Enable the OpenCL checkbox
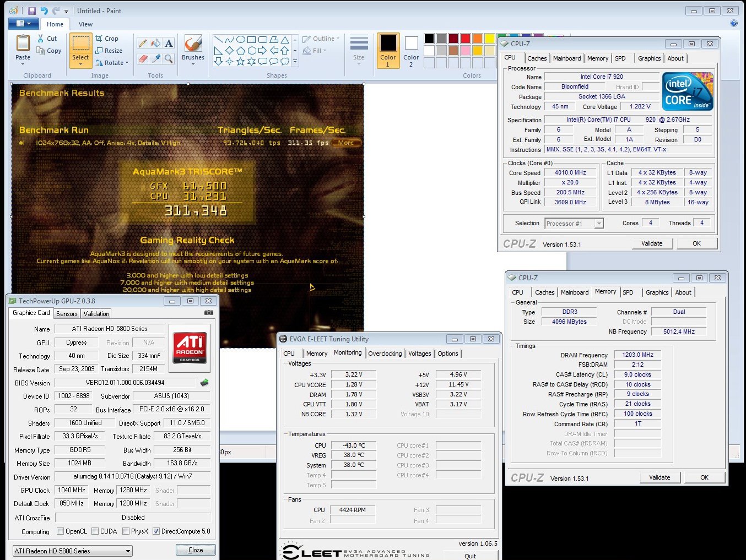 [x=61, y=531]
